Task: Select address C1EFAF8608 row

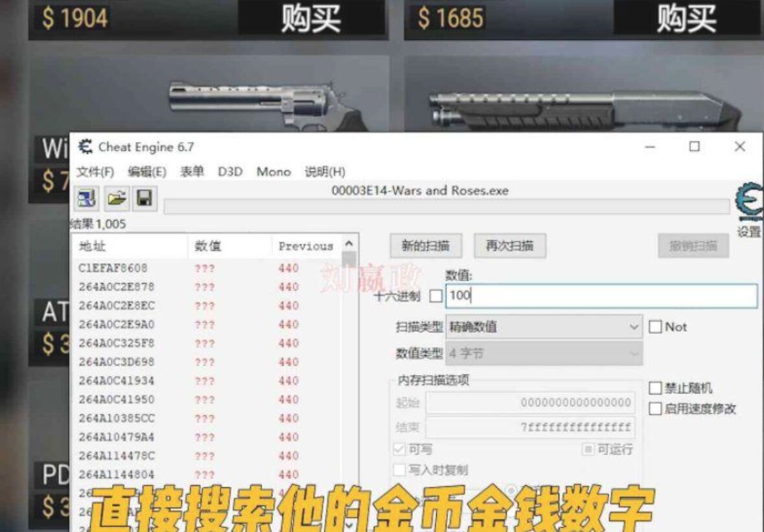Action: (x=207, y=268)
